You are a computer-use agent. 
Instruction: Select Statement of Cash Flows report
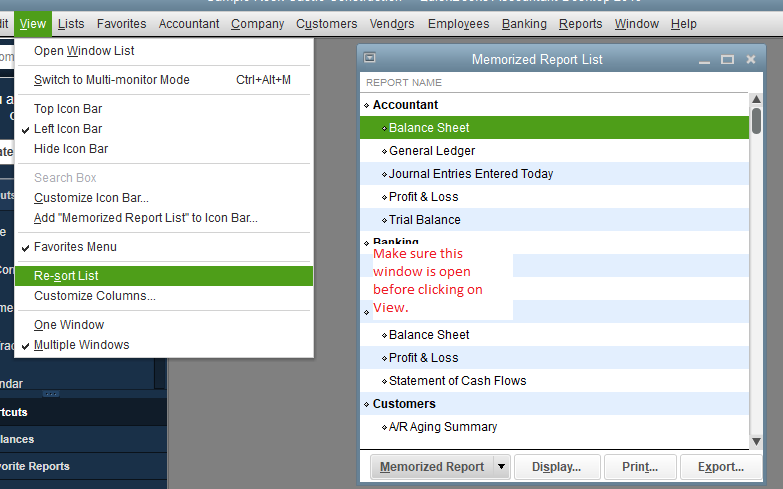coord(554,381)
